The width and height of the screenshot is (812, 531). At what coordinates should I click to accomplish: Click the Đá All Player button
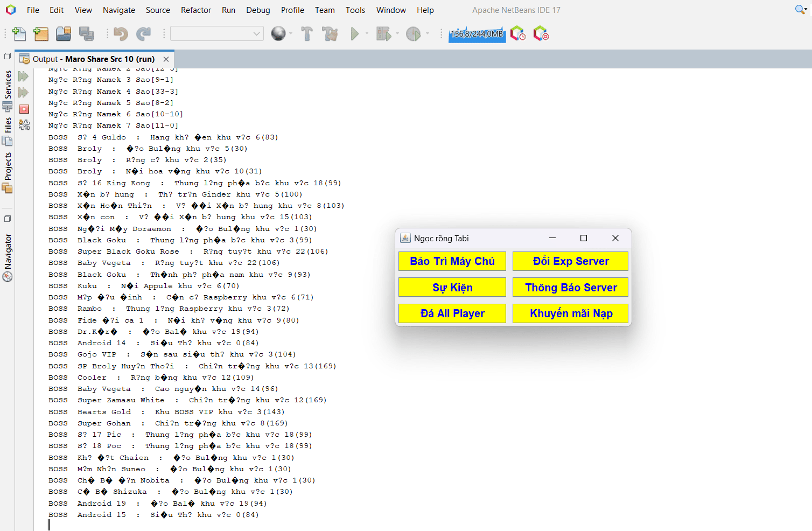[x=452, y=313]
